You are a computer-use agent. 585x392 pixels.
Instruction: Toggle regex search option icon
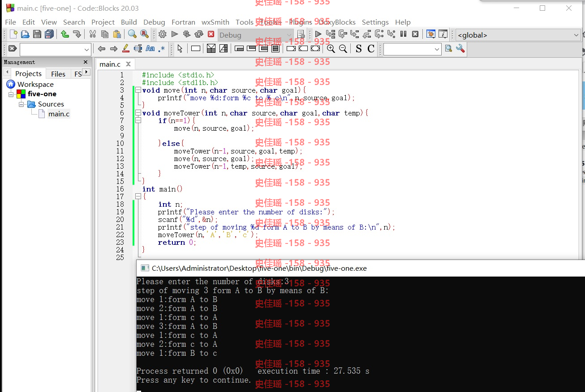[162, 49]
